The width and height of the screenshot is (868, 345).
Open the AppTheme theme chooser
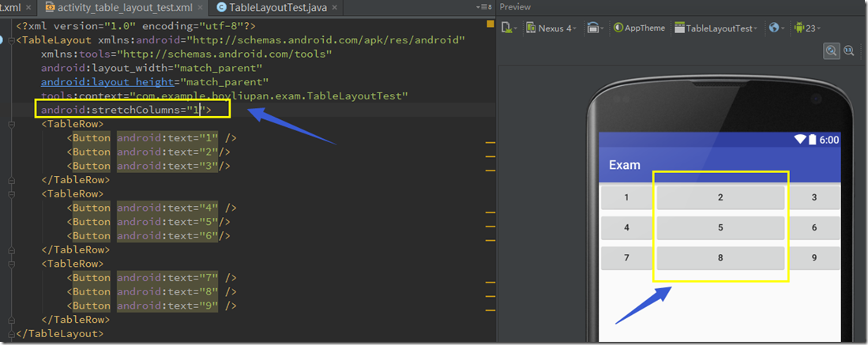(639, 28)
